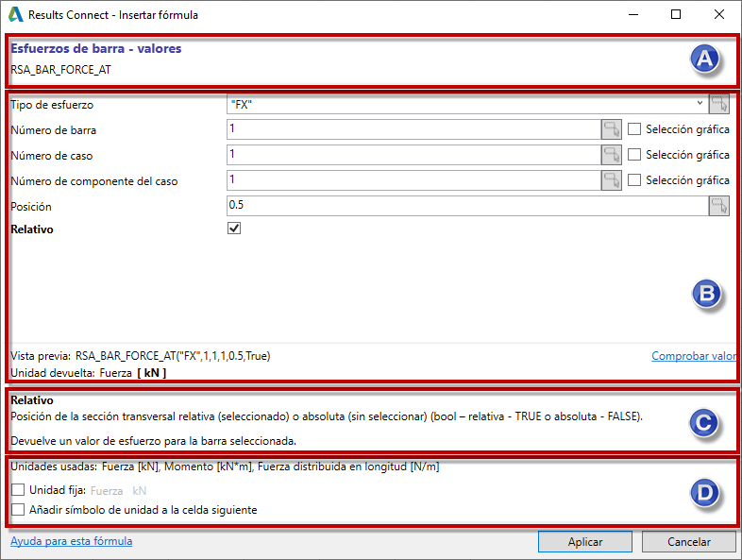Open Ayuda para esta fórmula link
Screen dimensions: 742x560
(72, 541)
